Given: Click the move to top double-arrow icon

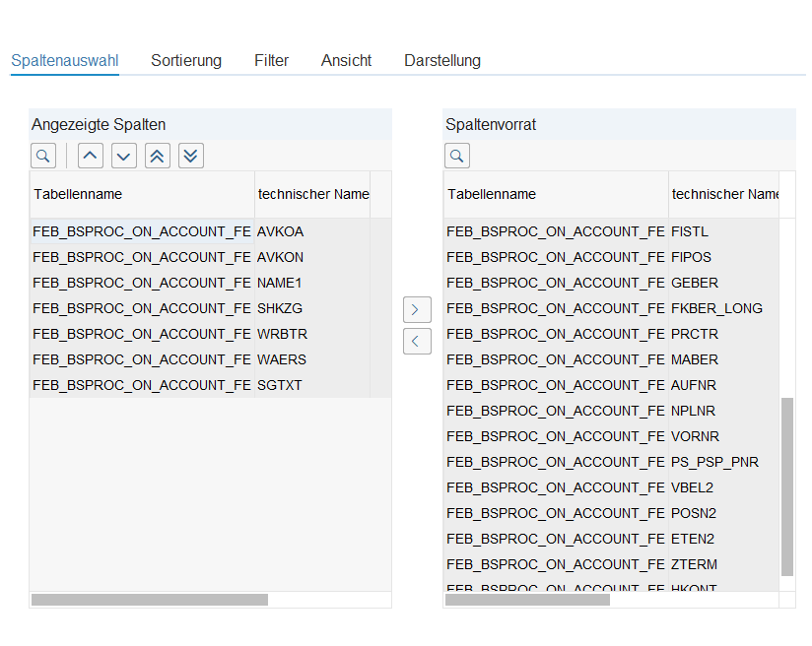Looking at the screenshot, I should (x=157, y=156).
